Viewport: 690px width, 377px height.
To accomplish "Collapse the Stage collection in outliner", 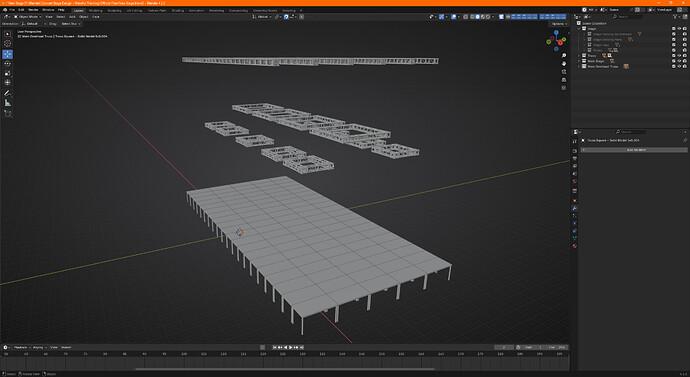I will (579, 29).
